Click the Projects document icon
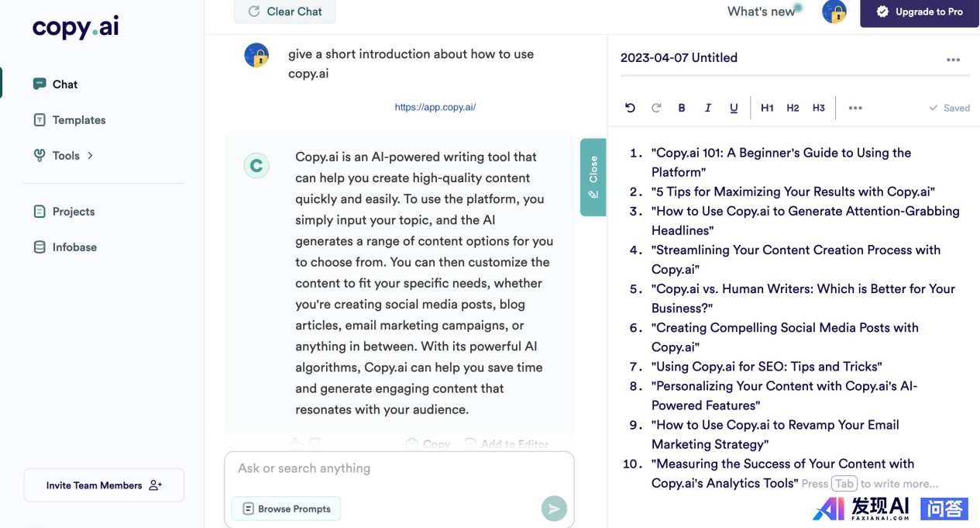980x528 pixels. point(40,212)
